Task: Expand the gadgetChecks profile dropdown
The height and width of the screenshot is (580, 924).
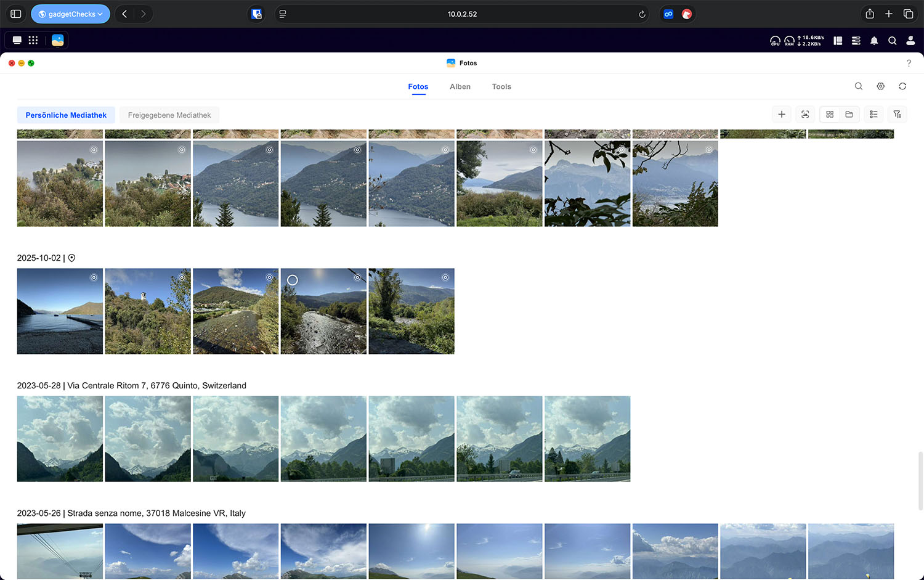Action: 71,14
